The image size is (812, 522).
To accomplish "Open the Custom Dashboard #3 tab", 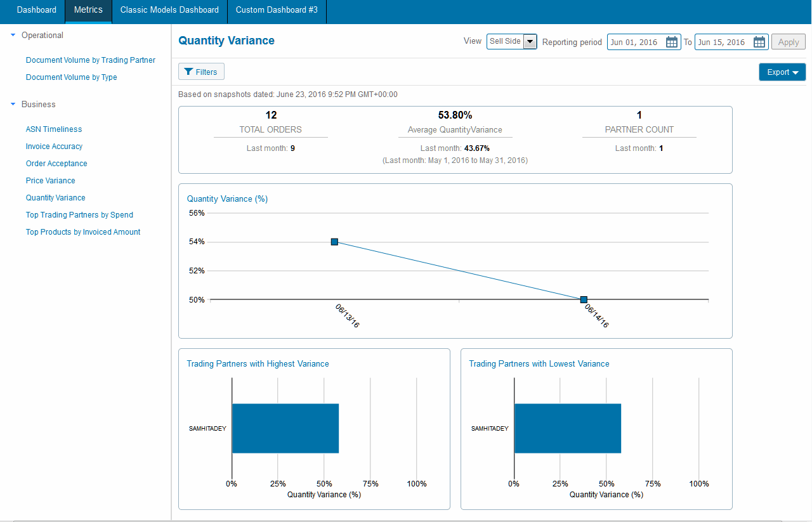I will coord(277,10).
